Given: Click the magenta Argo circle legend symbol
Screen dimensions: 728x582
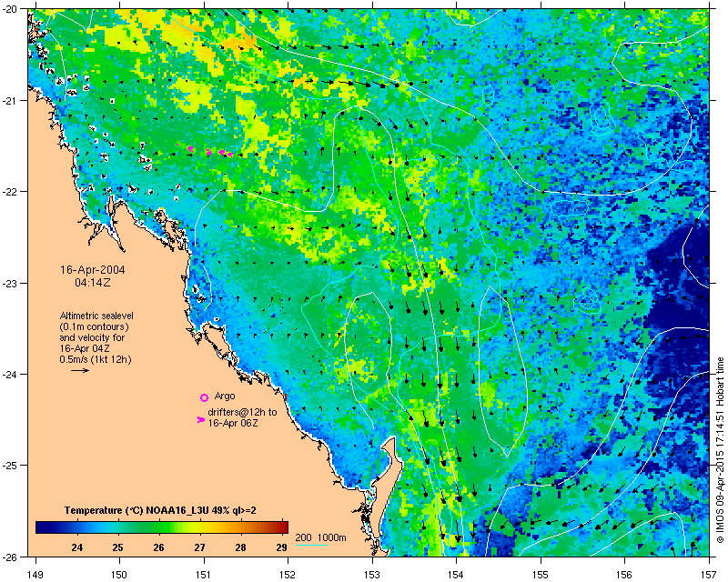Looking at the screenshot, I should point(204,397).
